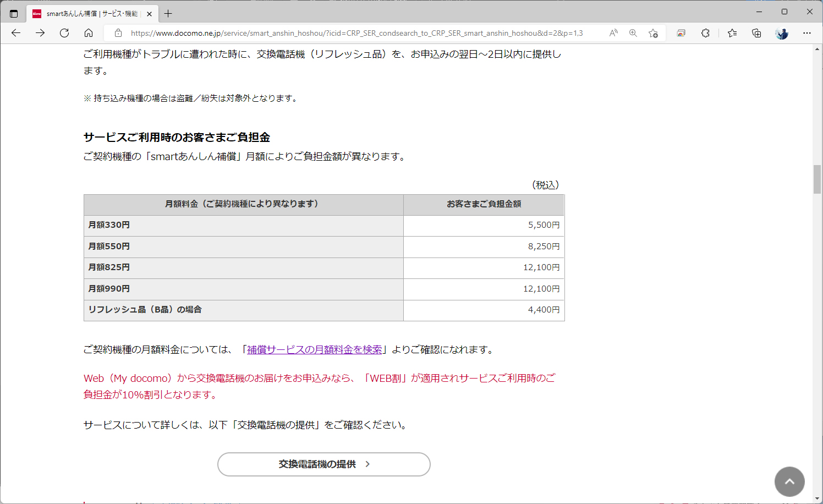This screenshot has width=823, height=504.
Task: Open the Extensions puzzle-piece menu
Action: [x=705, y=33]
